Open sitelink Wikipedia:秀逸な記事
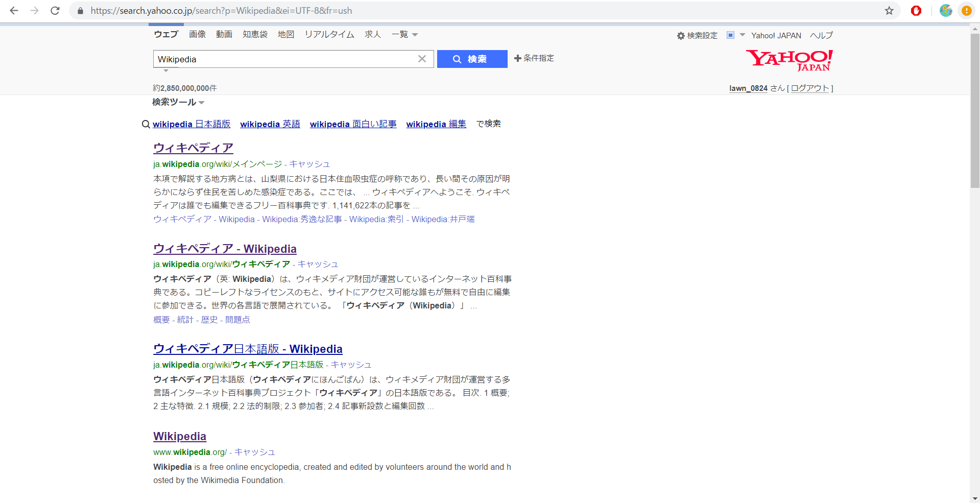Image resolution: width=980 pixels, height=503 pixels. click(302, 219)
